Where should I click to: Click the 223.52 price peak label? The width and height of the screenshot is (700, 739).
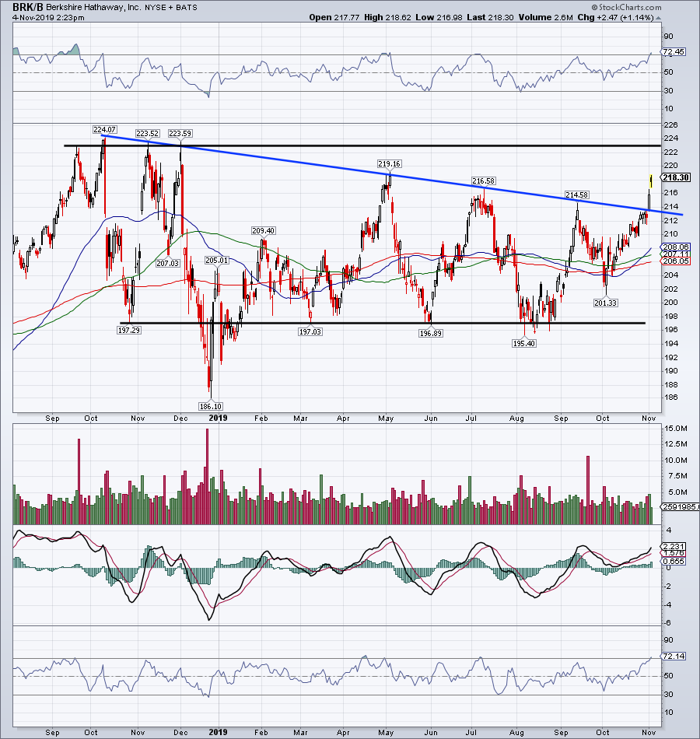coord(148,133)
